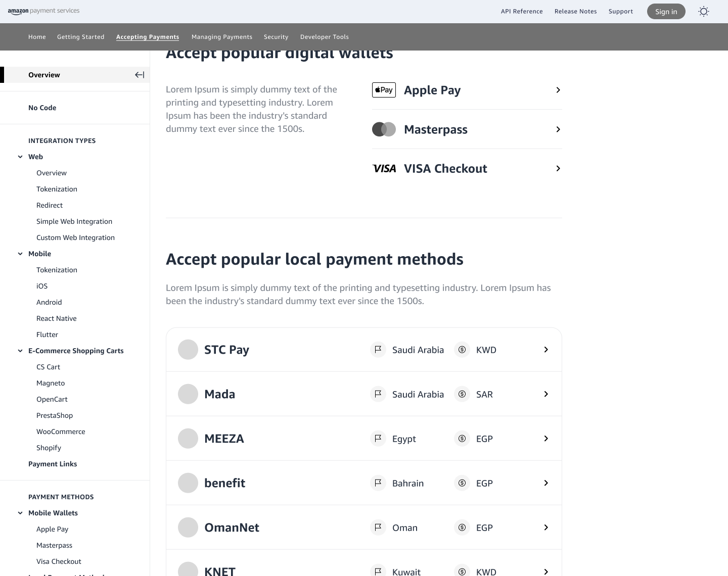Open the Getting Started tab

pyautogui.click(x=81, y=37)
